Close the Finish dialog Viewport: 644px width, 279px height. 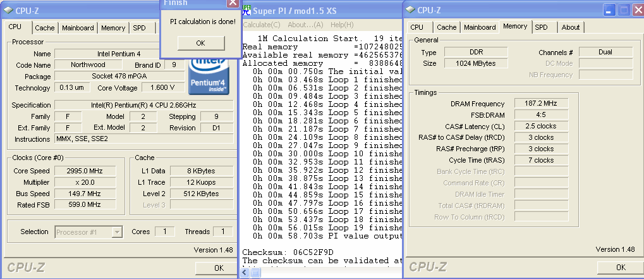click(233, 3)
